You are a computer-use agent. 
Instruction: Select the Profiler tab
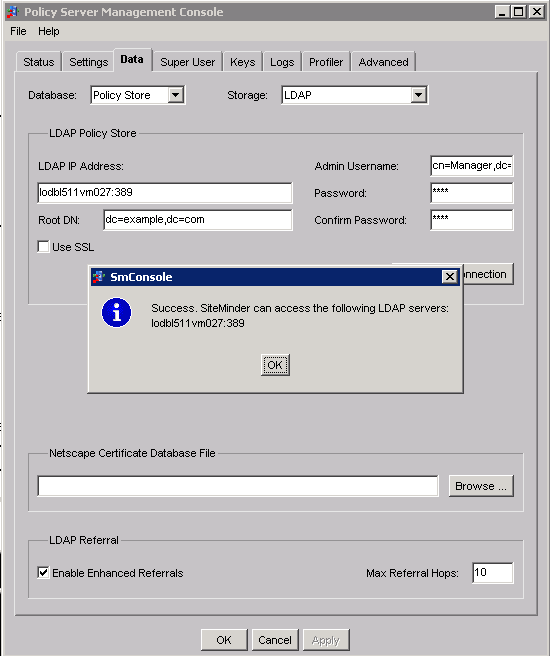(326, 62)
